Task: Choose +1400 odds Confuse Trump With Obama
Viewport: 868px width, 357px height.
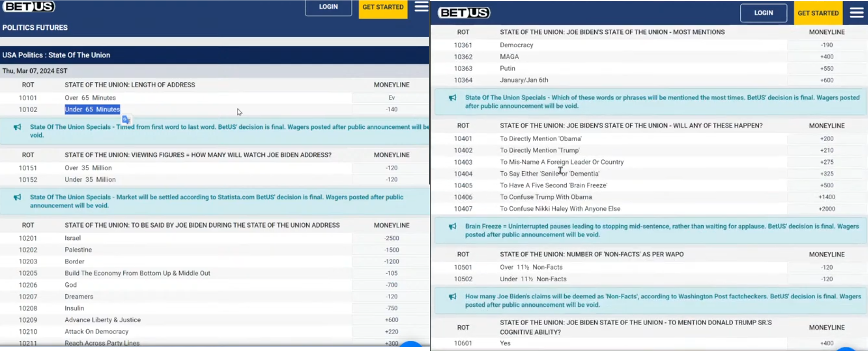Action: tap(826, 197)
